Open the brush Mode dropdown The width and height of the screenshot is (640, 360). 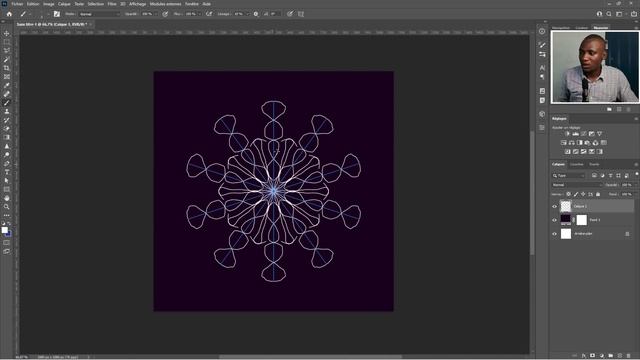click(x=99, y=14)
